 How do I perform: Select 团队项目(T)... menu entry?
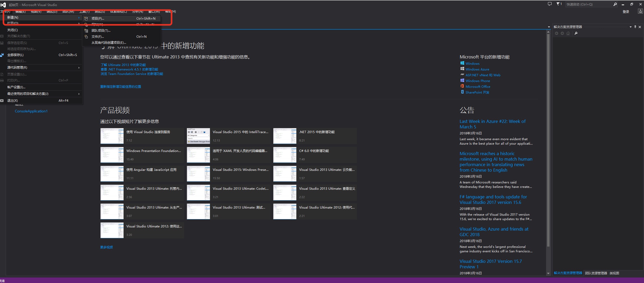[121, 31]
